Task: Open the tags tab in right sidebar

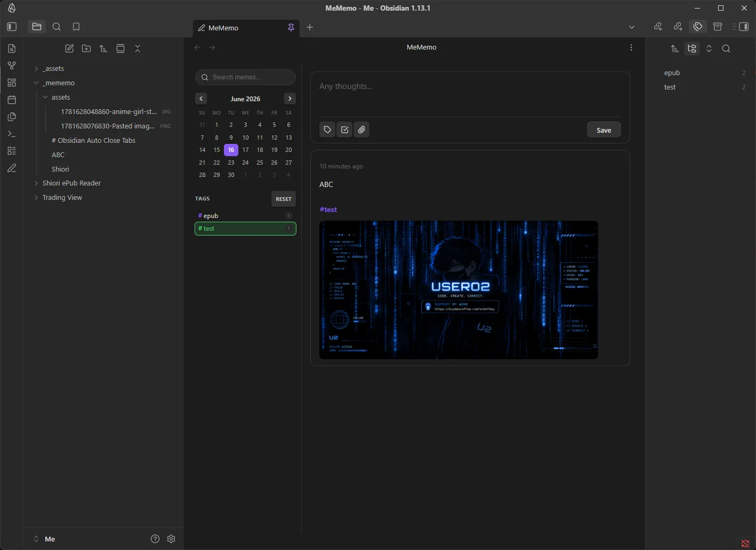Action: tap(698, 27)
